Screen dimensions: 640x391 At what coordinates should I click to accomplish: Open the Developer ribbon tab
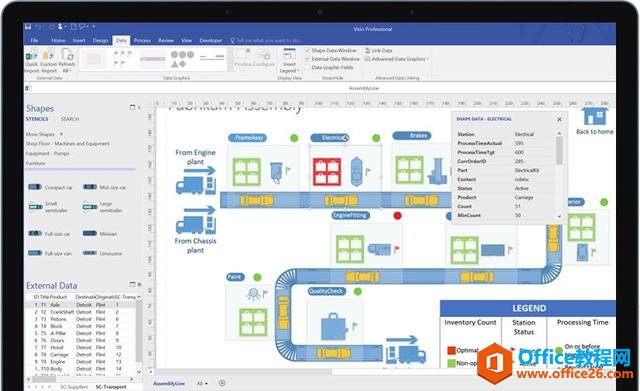(x=211, y=40)
